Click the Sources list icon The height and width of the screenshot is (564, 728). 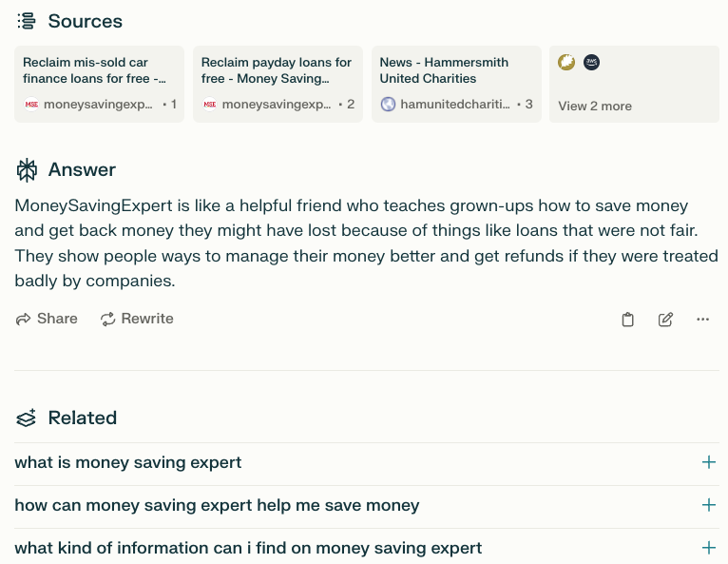tap(27, 21)
